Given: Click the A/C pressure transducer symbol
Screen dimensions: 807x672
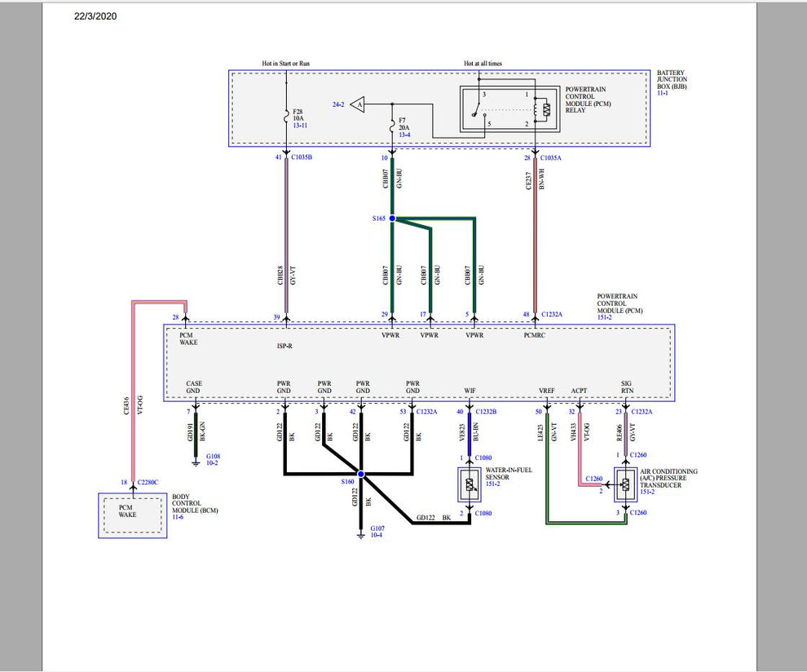Looking at the screenshot, I should (x=625, y=484).
